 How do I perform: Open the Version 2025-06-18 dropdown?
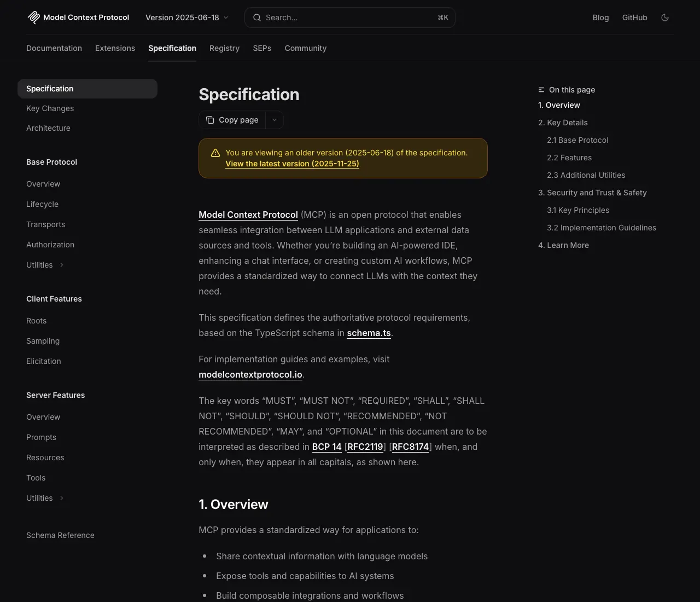[187, 18]
